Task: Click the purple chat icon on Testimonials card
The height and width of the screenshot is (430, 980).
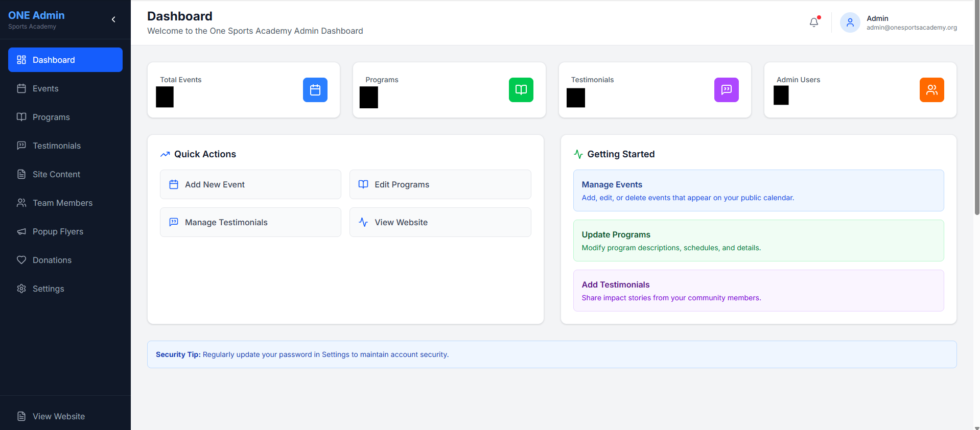Action: tap(726, 90)
